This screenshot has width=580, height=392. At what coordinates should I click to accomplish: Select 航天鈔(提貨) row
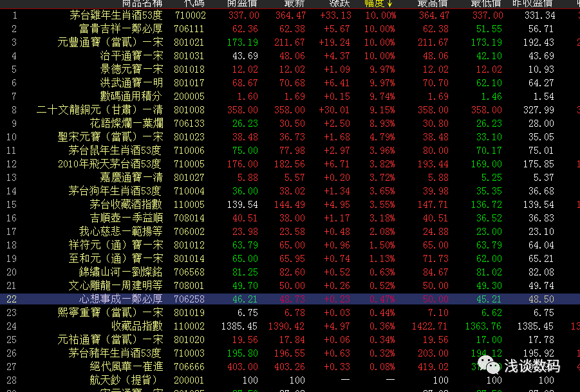(x=290, y=380)
